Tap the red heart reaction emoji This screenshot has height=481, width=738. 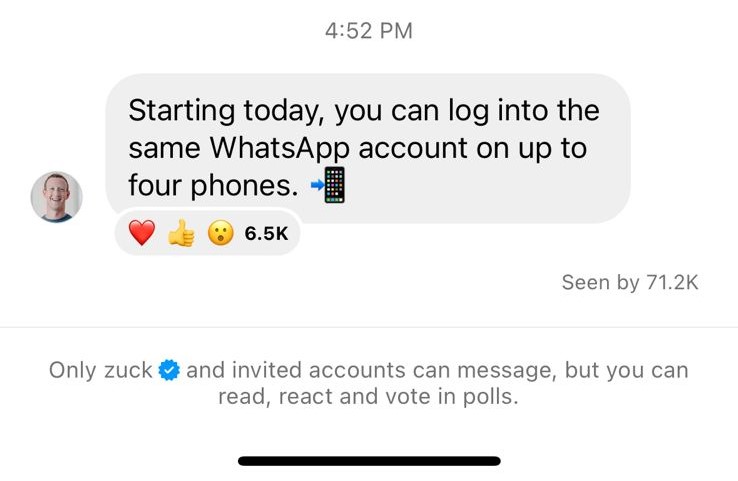[142, 234]
